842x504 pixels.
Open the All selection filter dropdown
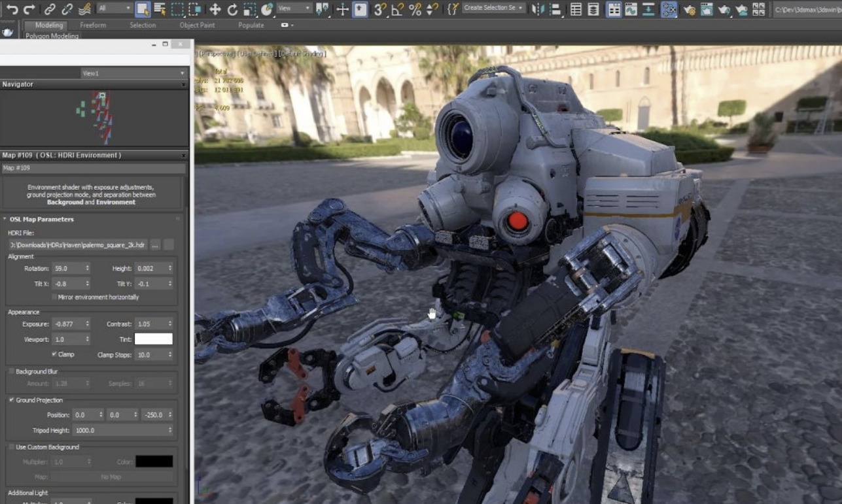click(x=114, y=8)
